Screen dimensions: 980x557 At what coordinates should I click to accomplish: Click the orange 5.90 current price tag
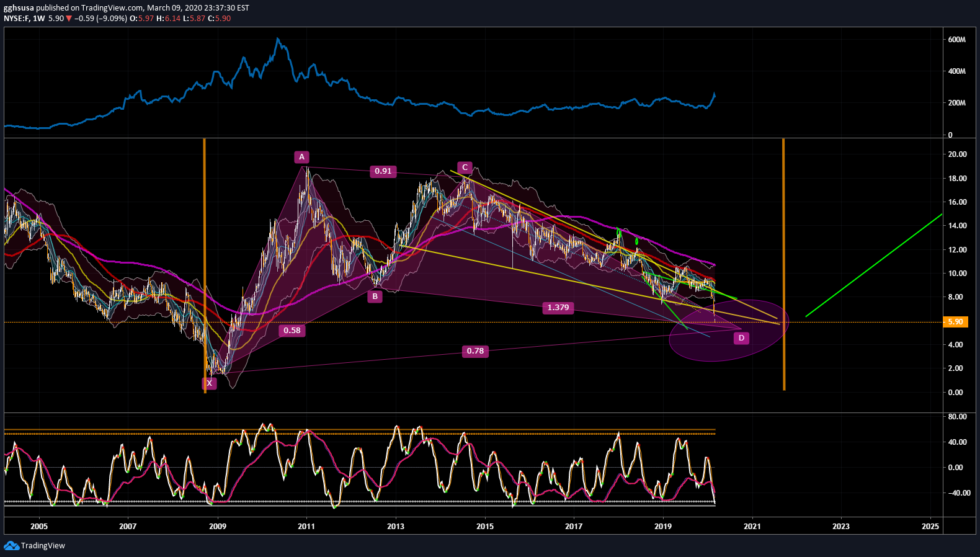(x=955, y=322)
